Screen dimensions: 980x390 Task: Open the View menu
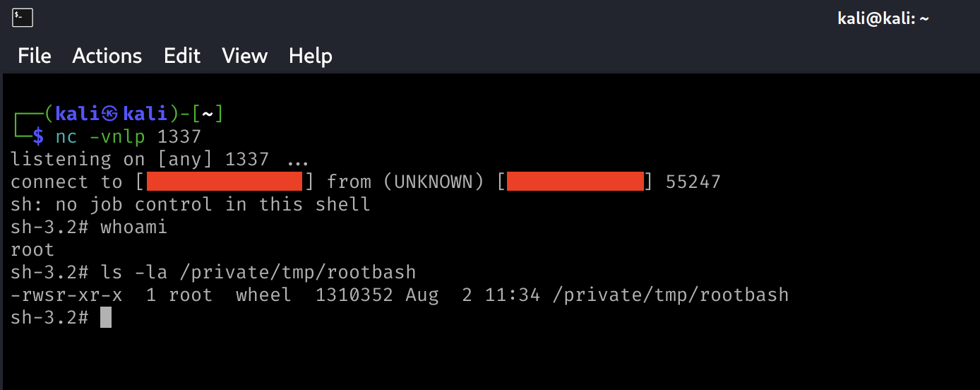[244, 56]
